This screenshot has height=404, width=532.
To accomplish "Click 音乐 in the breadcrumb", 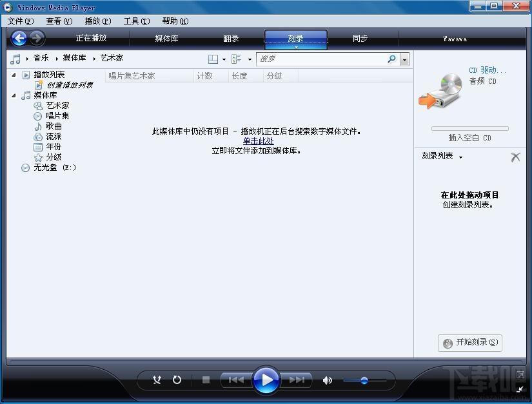I will pyautogui.click(x=41, y=58).
